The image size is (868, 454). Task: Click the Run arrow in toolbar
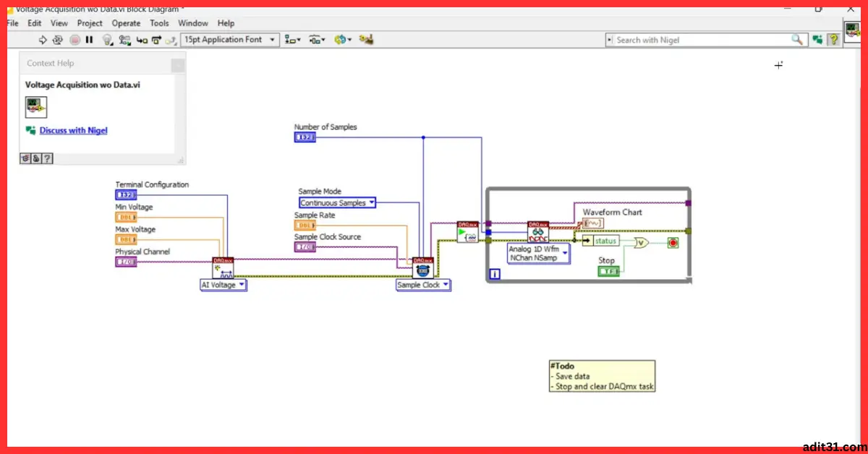[x=42, y=40]
